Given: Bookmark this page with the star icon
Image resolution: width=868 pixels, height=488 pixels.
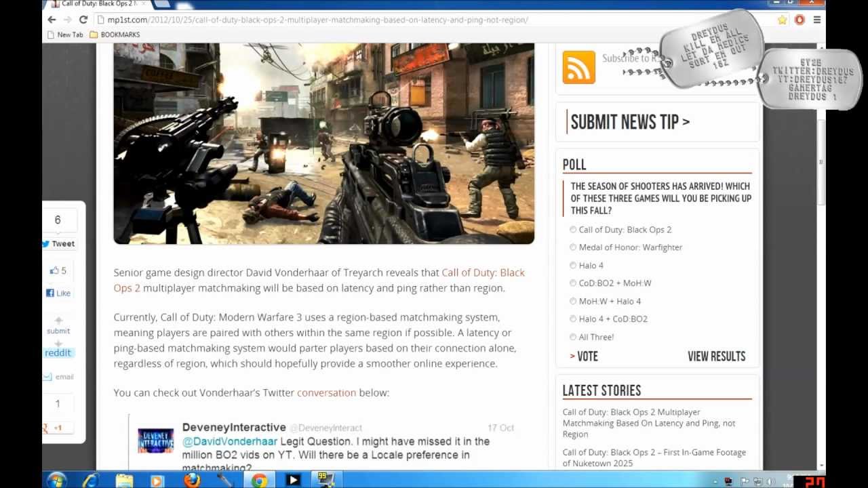Looking at the screenshot, I should (782, 20).
